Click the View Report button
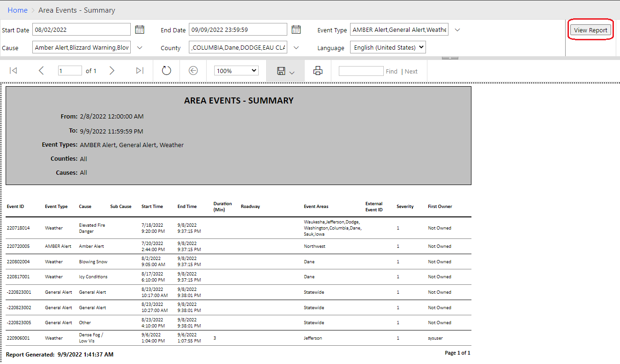This screenshot has width=620, height=364. [x=590, y=30]
